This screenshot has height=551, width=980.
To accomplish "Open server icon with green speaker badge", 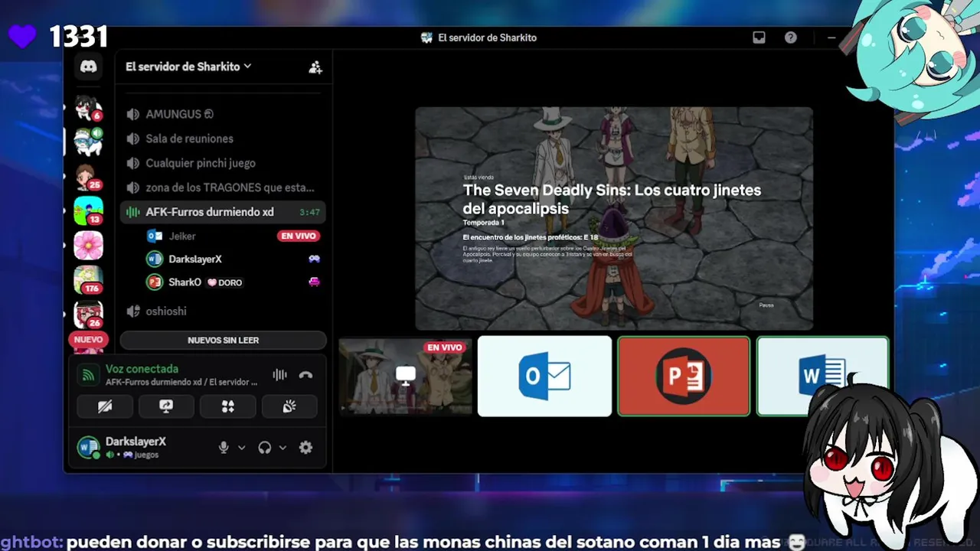I will pos(88,142).
